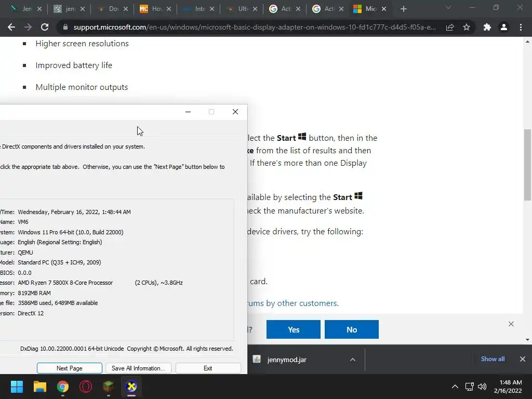The image size is (532, 399).
Task: Minimize the DxDiag window
Action: tap(188, 112)
